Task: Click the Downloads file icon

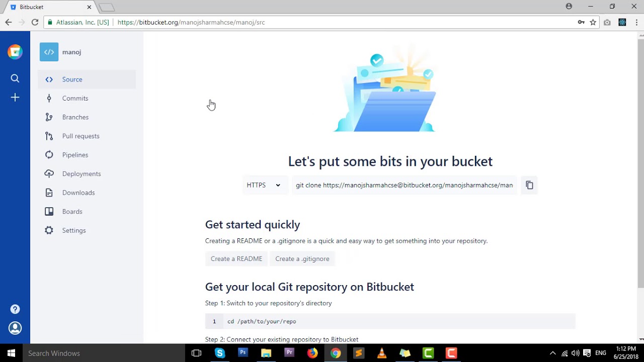Action: (49, 193)
